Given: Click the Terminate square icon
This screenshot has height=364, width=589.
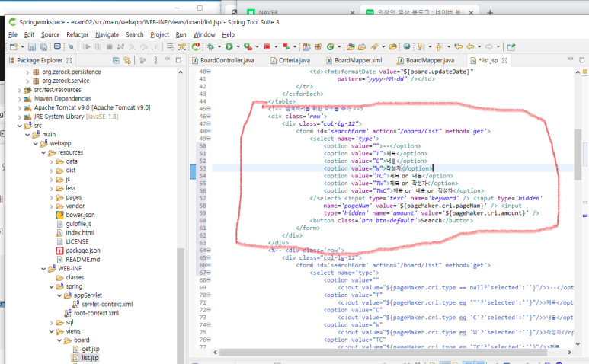Looking at the screenshot, I should pyautogui.click(x=109, y=47).
